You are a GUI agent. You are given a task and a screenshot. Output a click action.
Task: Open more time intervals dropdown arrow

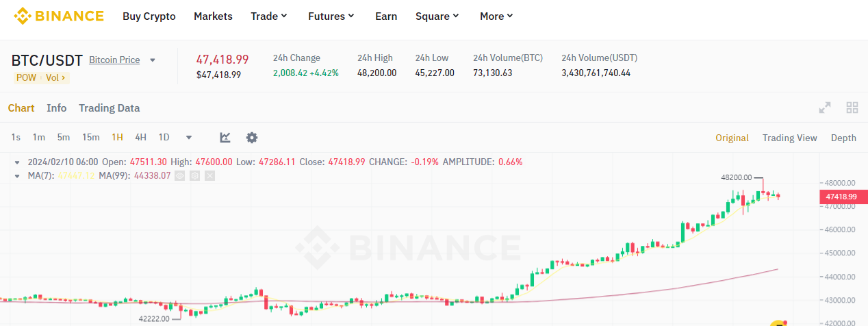click(189, 138)
